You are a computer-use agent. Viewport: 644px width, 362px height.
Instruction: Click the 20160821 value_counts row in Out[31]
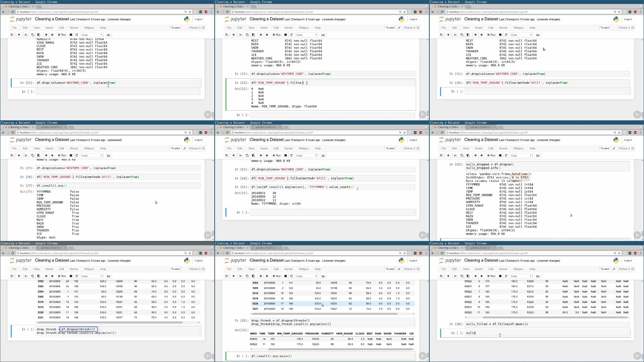pyautogui.click(x=264, y=193)
